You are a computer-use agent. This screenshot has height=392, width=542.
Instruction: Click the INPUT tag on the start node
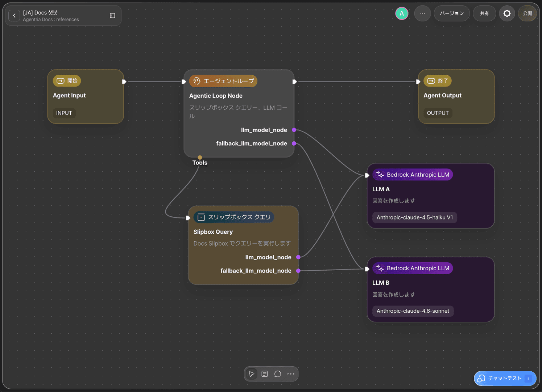point(64,113)
